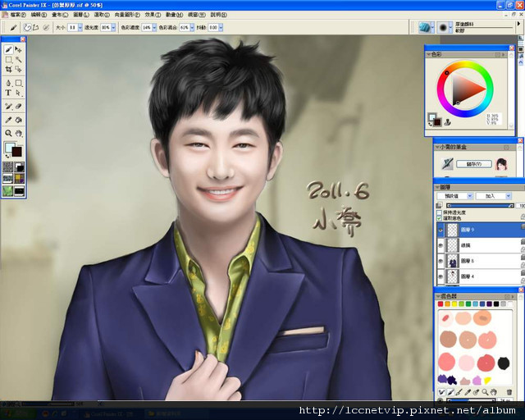Collapse the 色彩 panel triangle
Viewport: 525px width, 420px height.
(428, 54)
